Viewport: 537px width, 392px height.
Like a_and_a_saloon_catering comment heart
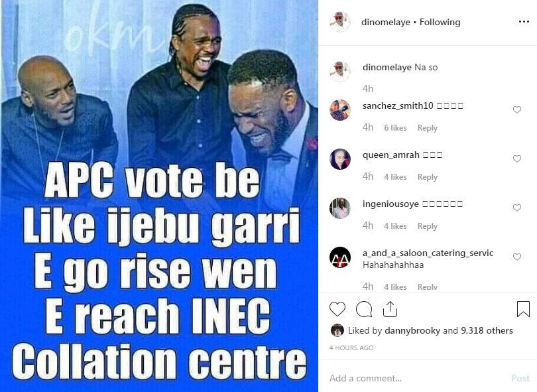tap(517, 257)
